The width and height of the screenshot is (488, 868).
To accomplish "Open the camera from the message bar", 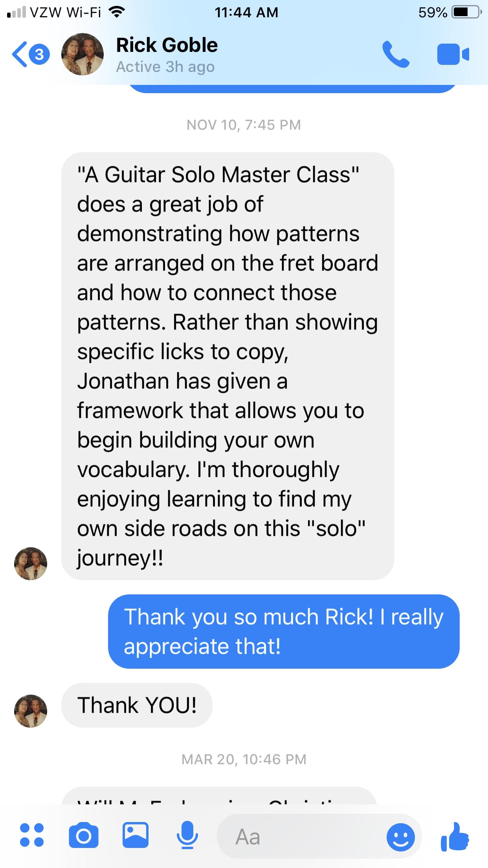I will click(83, 835).
